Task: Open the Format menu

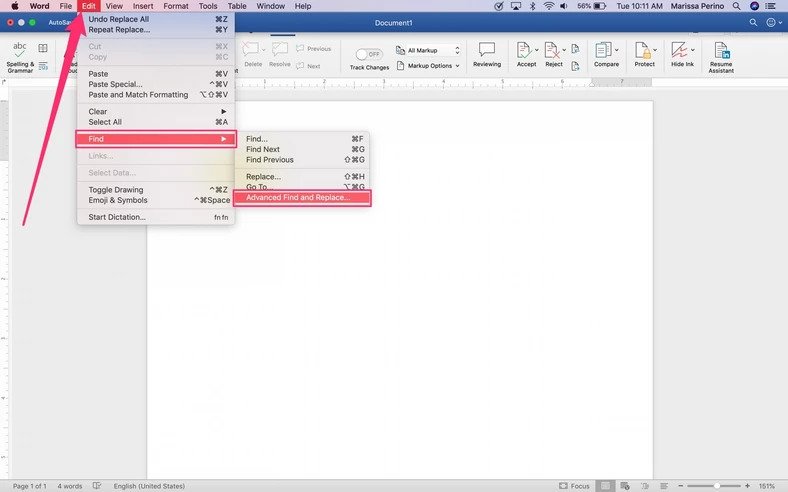Action: (176, 6)
